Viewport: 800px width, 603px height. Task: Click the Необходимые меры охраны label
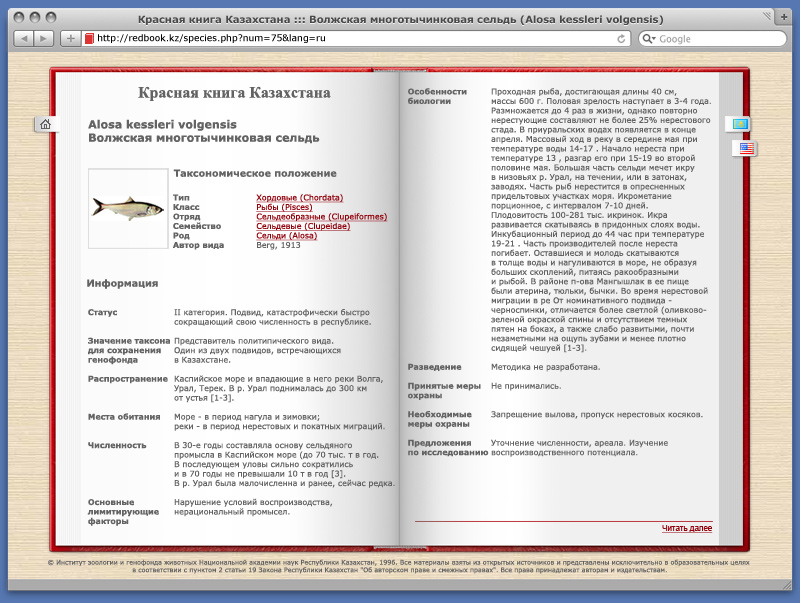[x=439, y=419]
